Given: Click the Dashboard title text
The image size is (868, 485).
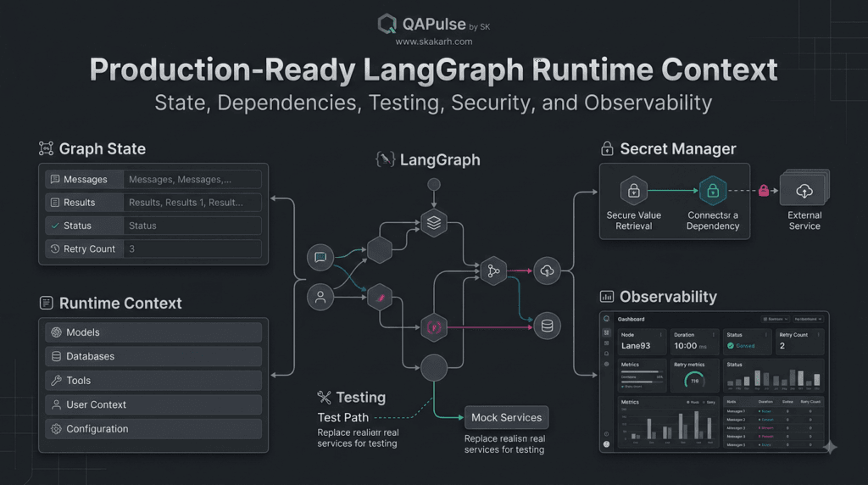Looking at the screenshot, I should pos(631,319).
